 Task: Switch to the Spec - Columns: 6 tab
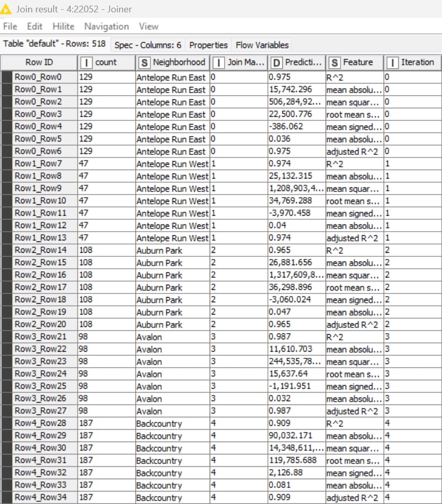coord(148,45)
